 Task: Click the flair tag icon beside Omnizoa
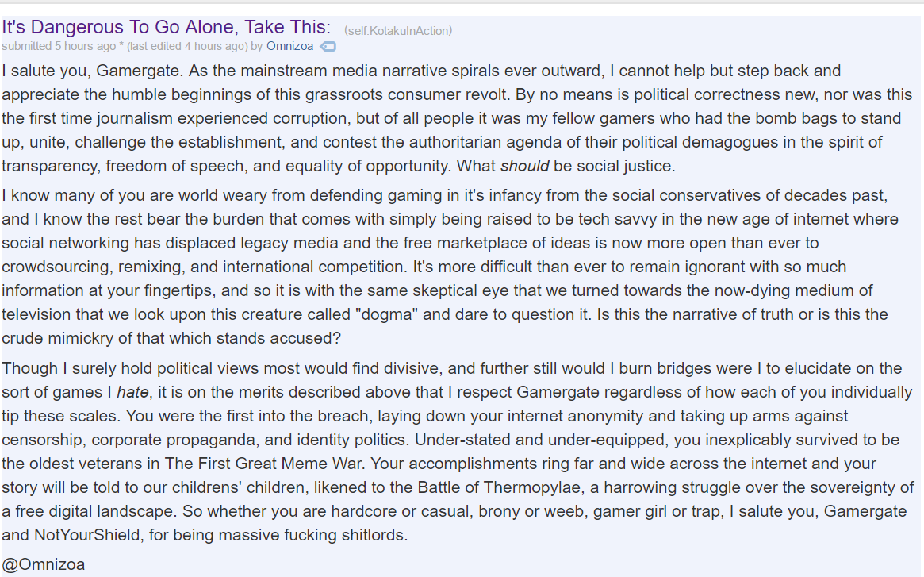[x=328, y=47]
